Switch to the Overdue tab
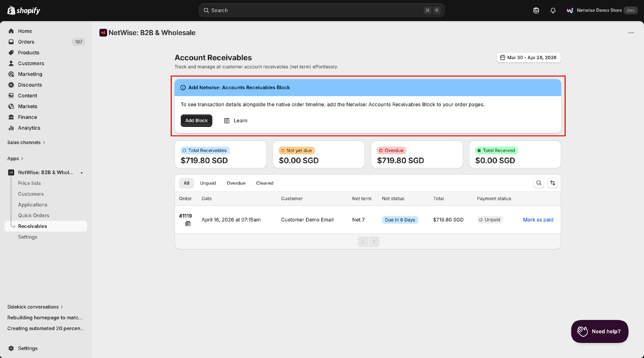644x358 pixels. [x=236, y=183]
